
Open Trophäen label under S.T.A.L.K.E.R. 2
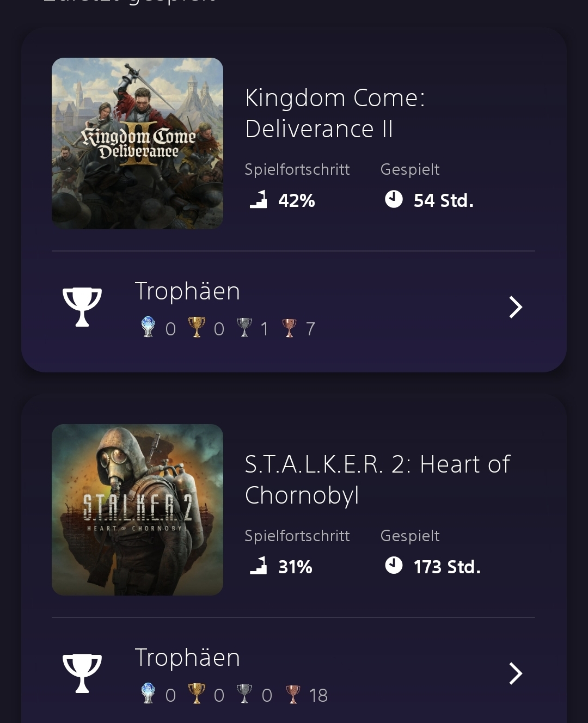point(187,658)
